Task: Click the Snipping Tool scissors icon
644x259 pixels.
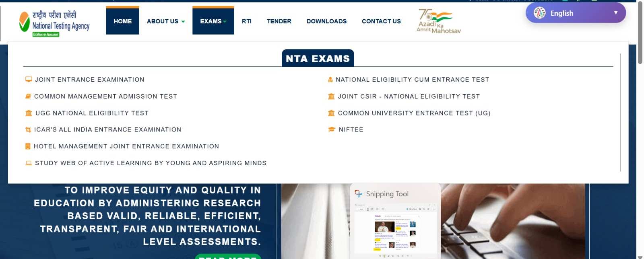Action: pyautogui.click(x=358, y=194)
